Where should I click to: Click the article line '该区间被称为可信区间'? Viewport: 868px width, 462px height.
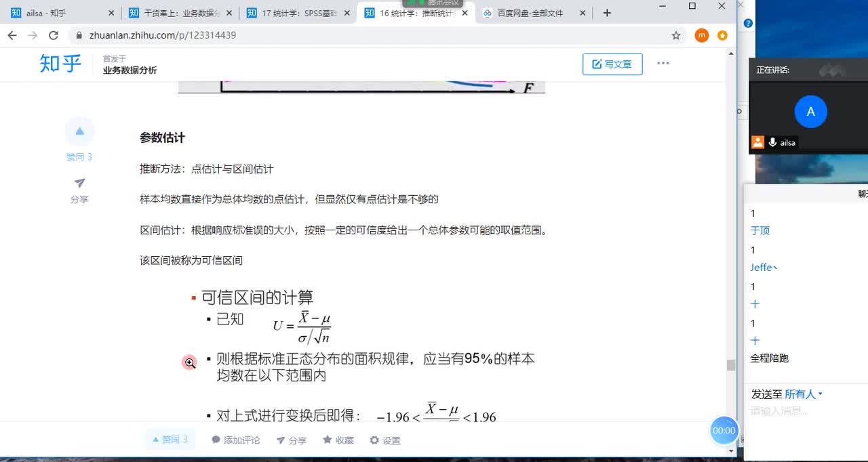pos(191,260)
